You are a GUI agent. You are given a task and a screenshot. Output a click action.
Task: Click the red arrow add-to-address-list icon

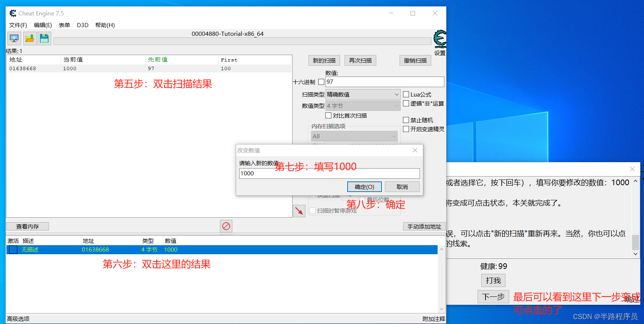pyautogui.click(x=299, y=211)
